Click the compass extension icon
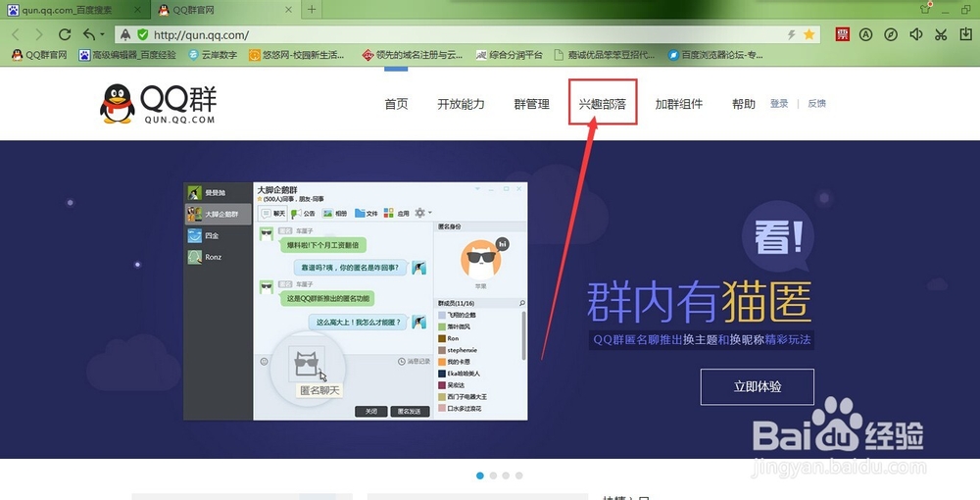 [x=891, y=34]
